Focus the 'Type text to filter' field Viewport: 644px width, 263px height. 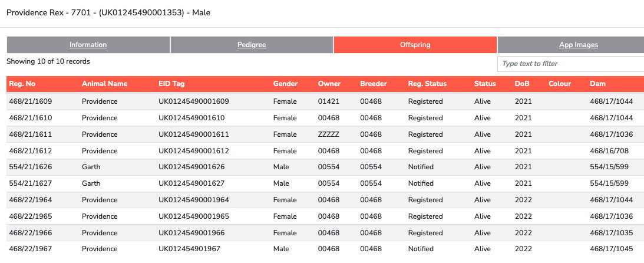[x=570, y=64]
